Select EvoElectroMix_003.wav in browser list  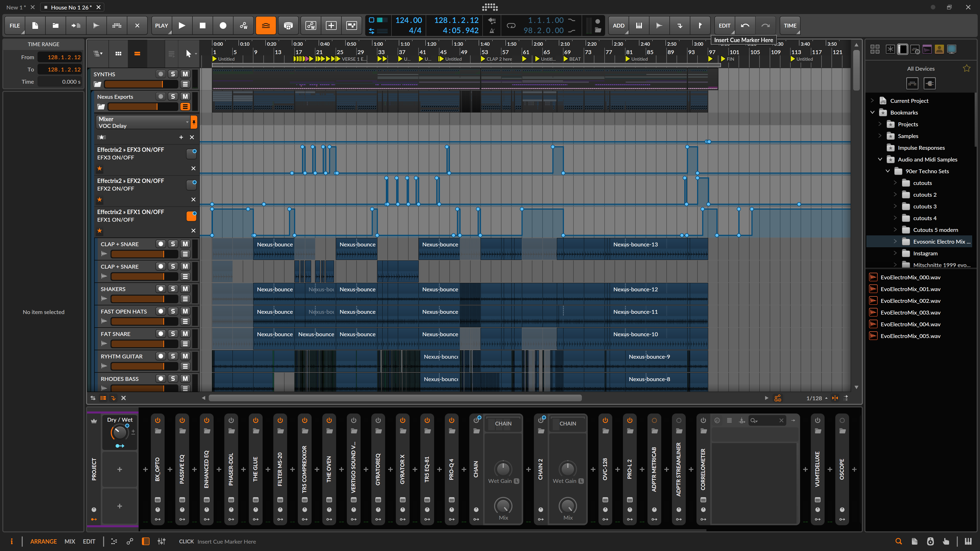click(910, 312)
